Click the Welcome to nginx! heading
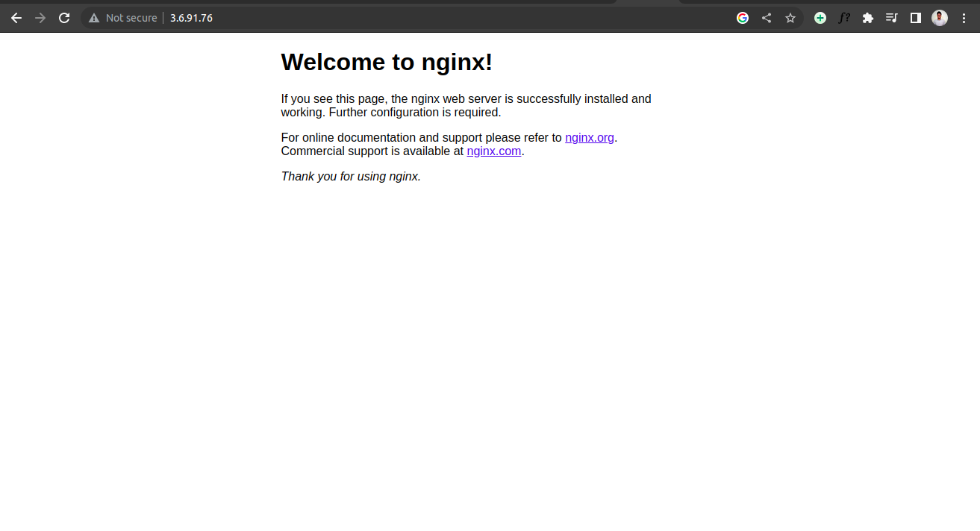The width and height of the screenshot is (980, 531). (387, 62)
